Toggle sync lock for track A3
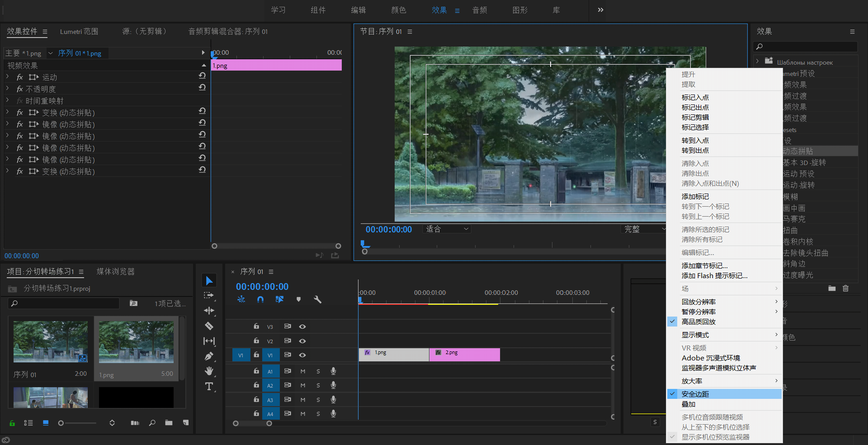 [288, 400]
